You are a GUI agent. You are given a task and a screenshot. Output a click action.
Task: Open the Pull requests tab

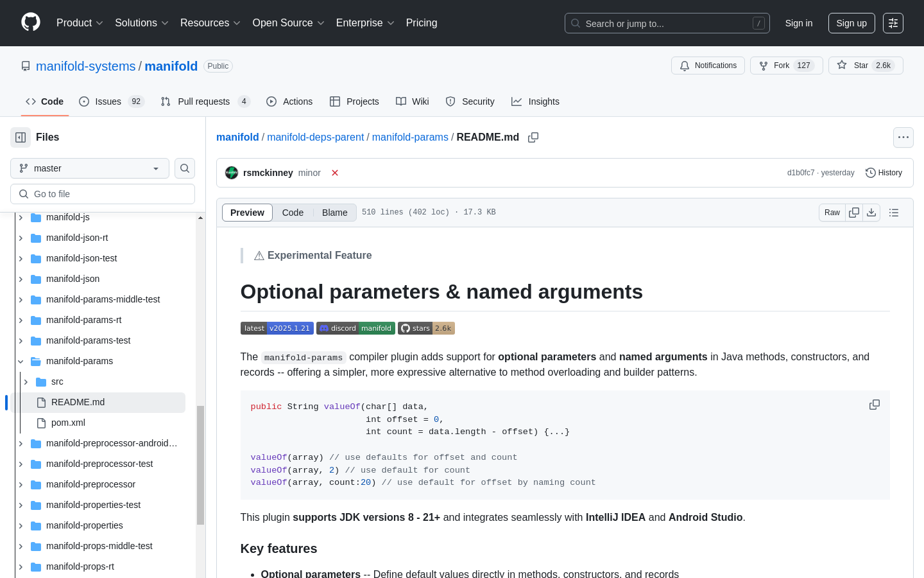[x=205, y=101]
